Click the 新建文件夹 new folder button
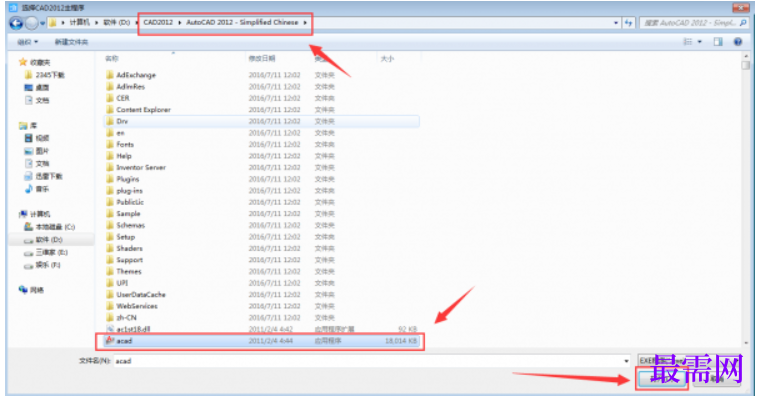This screenshot has width=762, height=400. pyautogui.click(x=71, y=42)
